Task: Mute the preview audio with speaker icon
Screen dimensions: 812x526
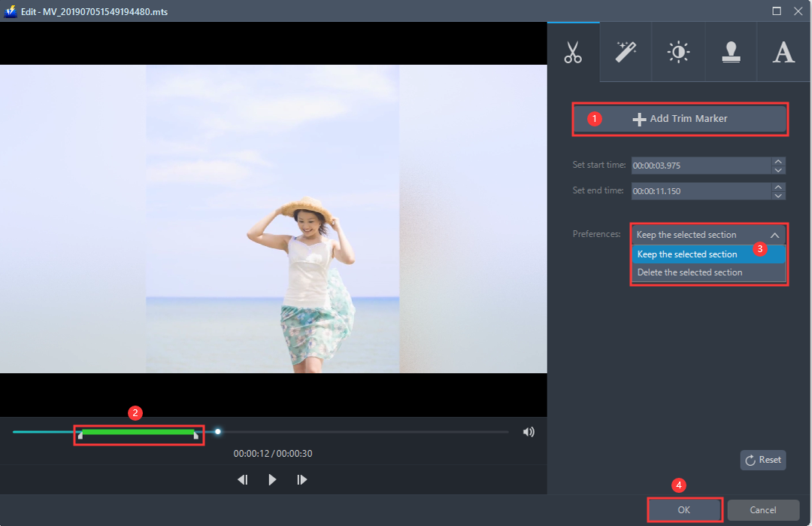Action: pyautogui.click(x=529, y=431)
